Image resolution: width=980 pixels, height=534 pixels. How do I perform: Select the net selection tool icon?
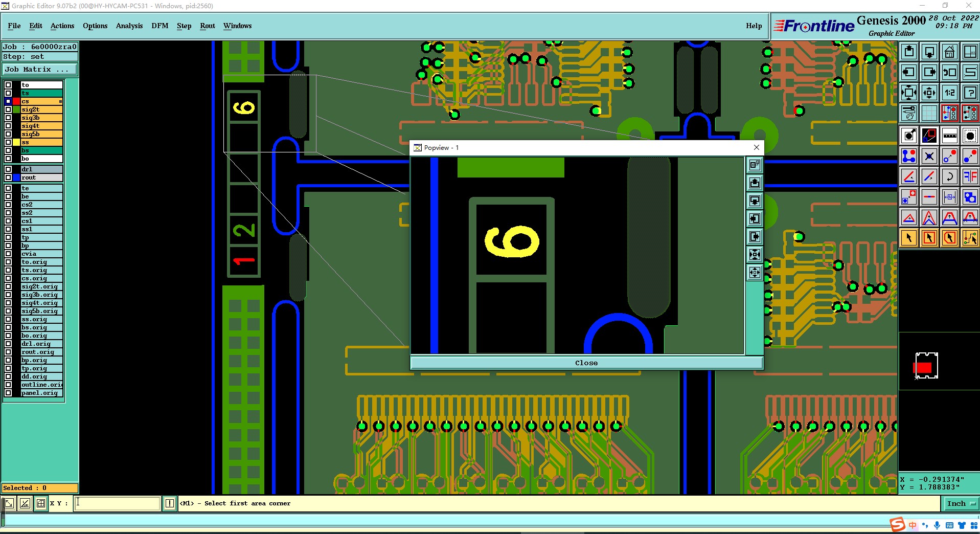(970, 238)
